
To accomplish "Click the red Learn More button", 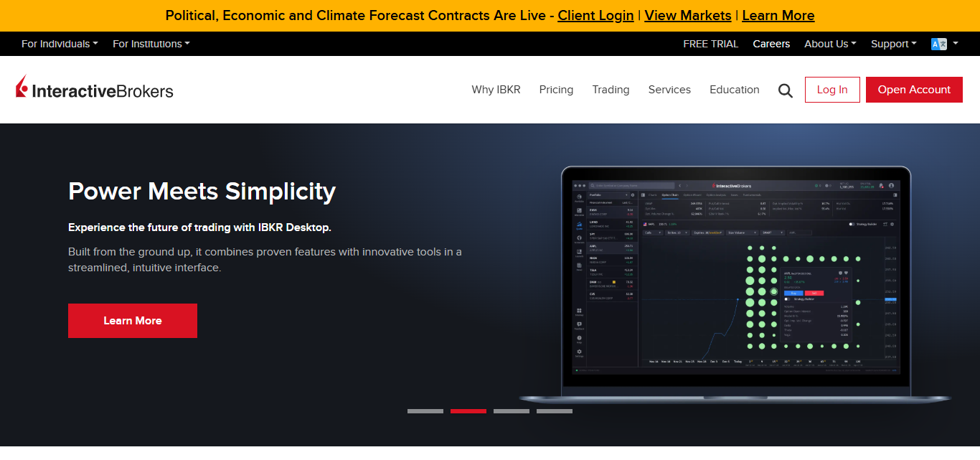I will pos(133,321).
